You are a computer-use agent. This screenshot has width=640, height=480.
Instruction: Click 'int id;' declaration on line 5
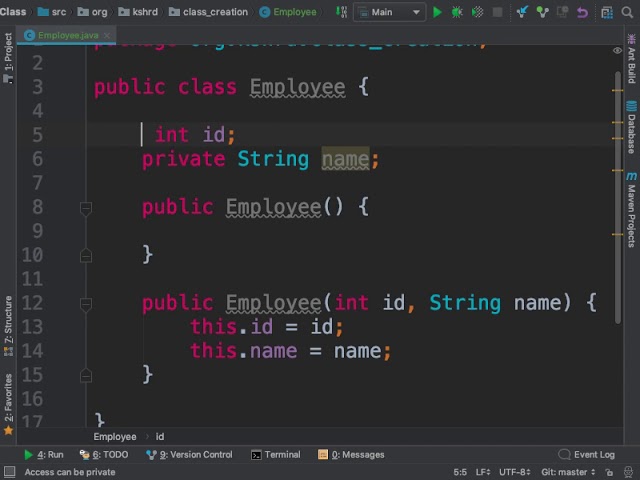(195, 135)
